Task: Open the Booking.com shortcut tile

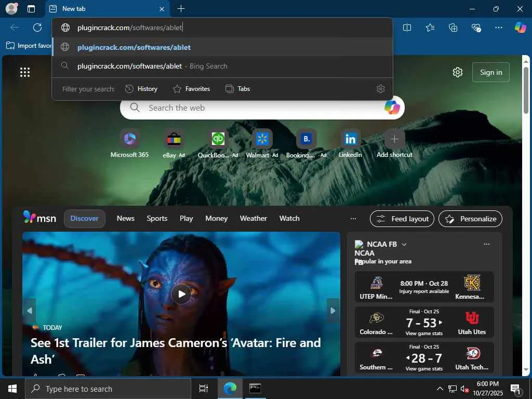Action: 306,144
